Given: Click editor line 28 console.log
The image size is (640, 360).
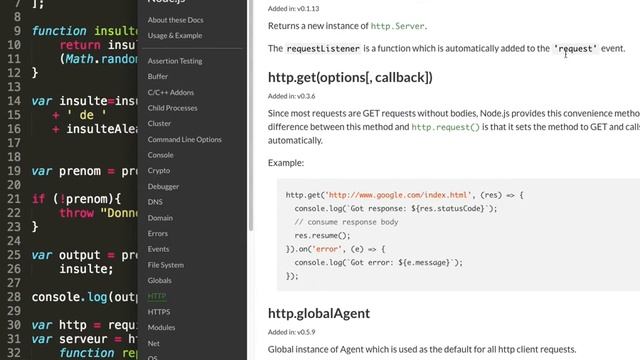Looking at the screenshot, I should (x=85, y=297).
